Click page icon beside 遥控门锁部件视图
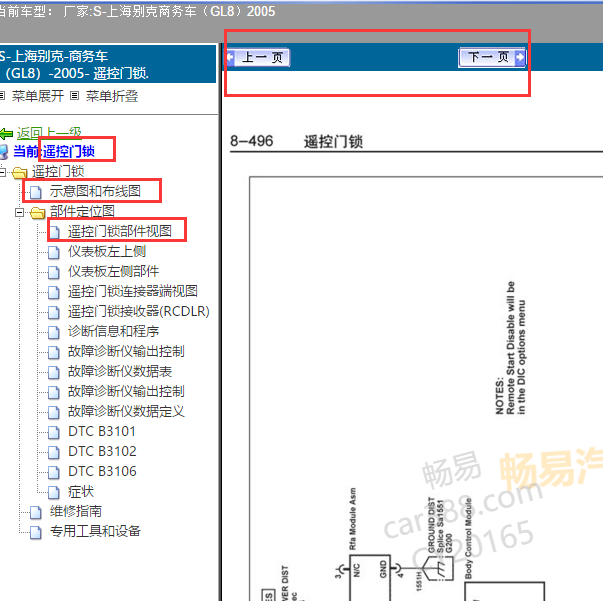 pyautogui.click(x=54, y=232)
